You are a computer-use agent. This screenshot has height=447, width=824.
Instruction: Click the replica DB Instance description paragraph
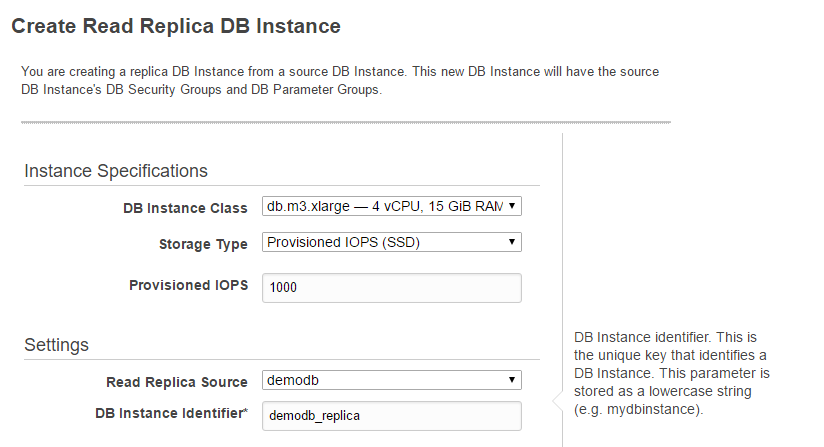click(x=340, y=80)
